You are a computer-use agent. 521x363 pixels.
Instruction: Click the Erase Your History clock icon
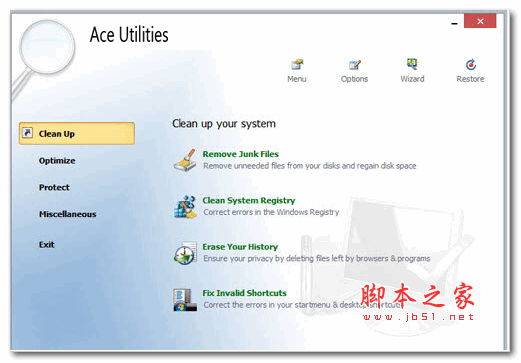185,253
